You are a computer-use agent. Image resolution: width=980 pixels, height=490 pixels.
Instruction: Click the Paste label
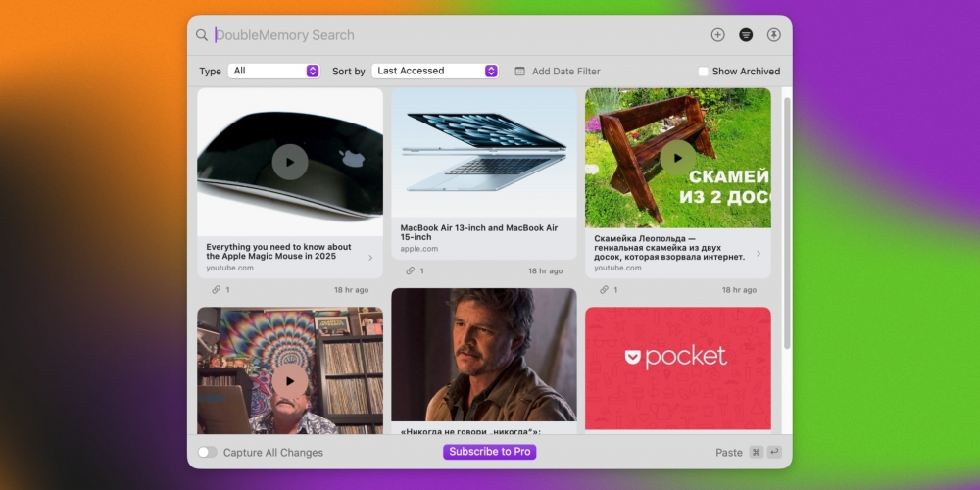click(x=729, y=453)
